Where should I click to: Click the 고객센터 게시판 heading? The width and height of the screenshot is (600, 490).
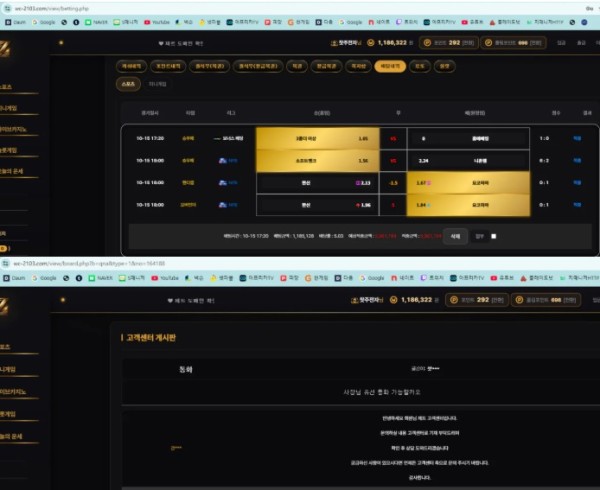[x=151, y=337]
